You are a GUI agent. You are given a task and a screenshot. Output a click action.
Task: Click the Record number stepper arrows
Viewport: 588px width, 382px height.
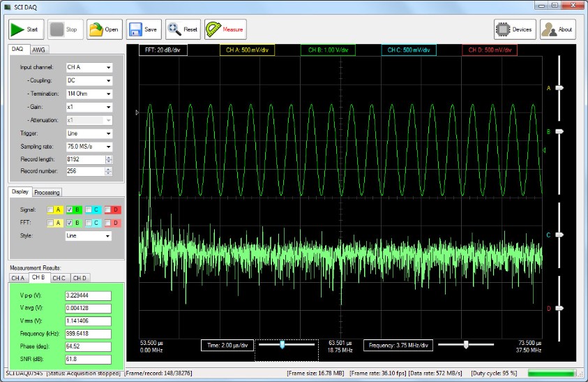[x=108, y=171]
